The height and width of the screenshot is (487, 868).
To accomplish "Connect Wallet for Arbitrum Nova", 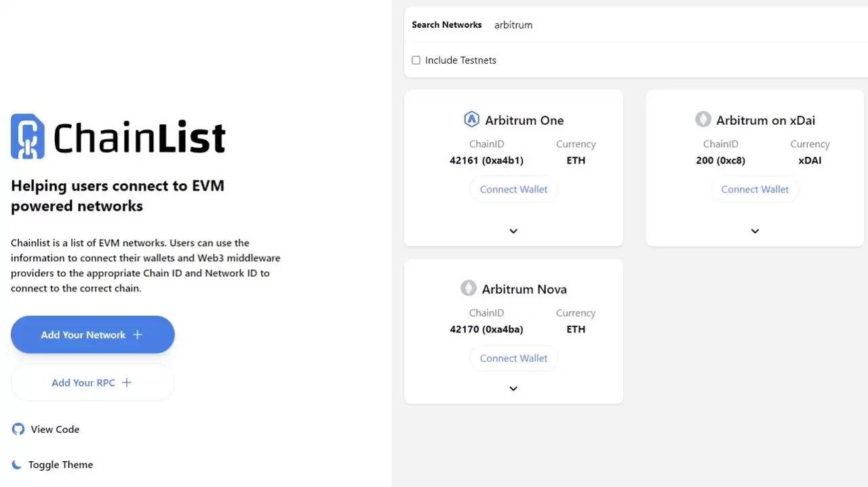I will click(x=513, y=358).
